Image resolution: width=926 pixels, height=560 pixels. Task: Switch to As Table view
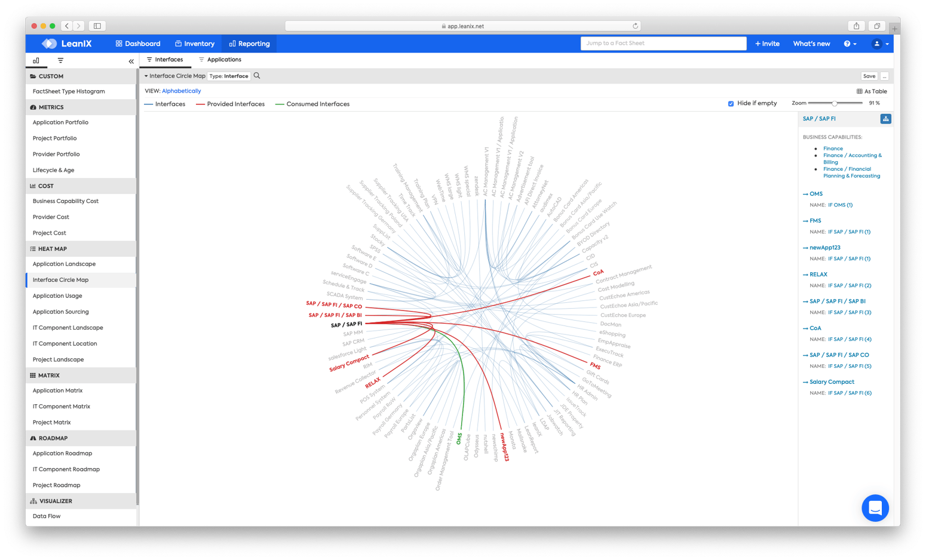(872, 91)
